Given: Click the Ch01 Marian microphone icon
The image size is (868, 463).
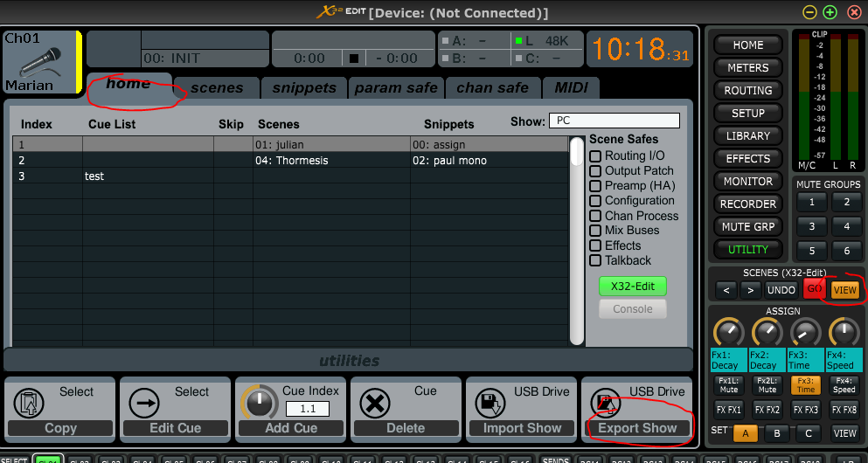Looking at the screenshot, I should coord(41,63).
